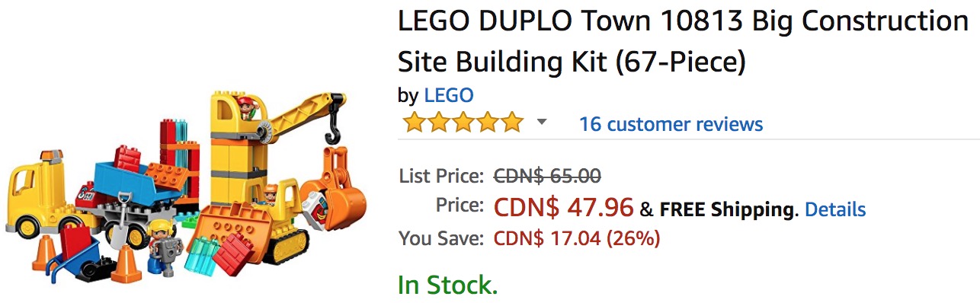Click the FREE Shipping text
The image size is (980, 303).
(x=726, y=210)
